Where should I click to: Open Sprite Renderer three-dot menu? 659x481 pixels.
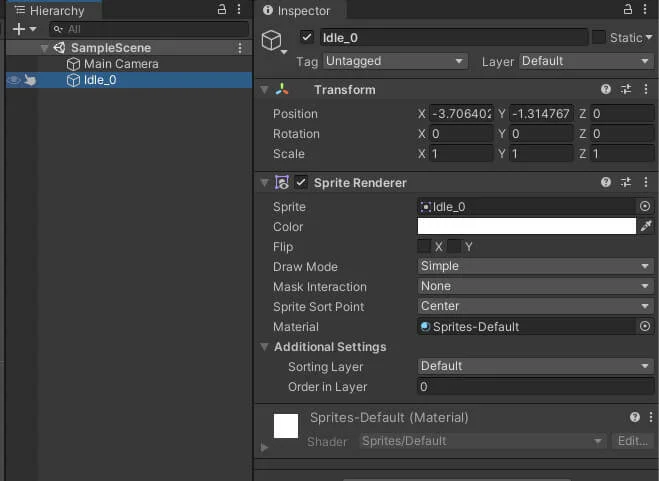(x=646, y=182)
